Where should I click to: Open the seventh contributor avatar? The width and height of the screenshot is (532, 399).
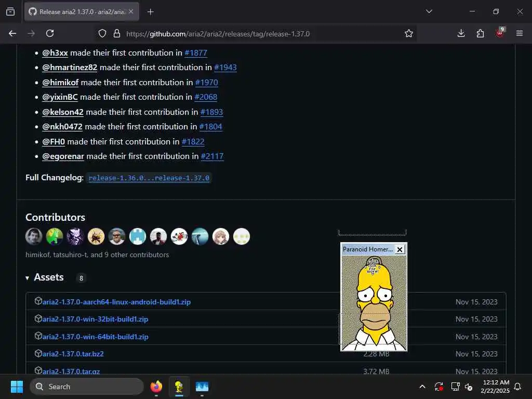click(x=158, y=236)
